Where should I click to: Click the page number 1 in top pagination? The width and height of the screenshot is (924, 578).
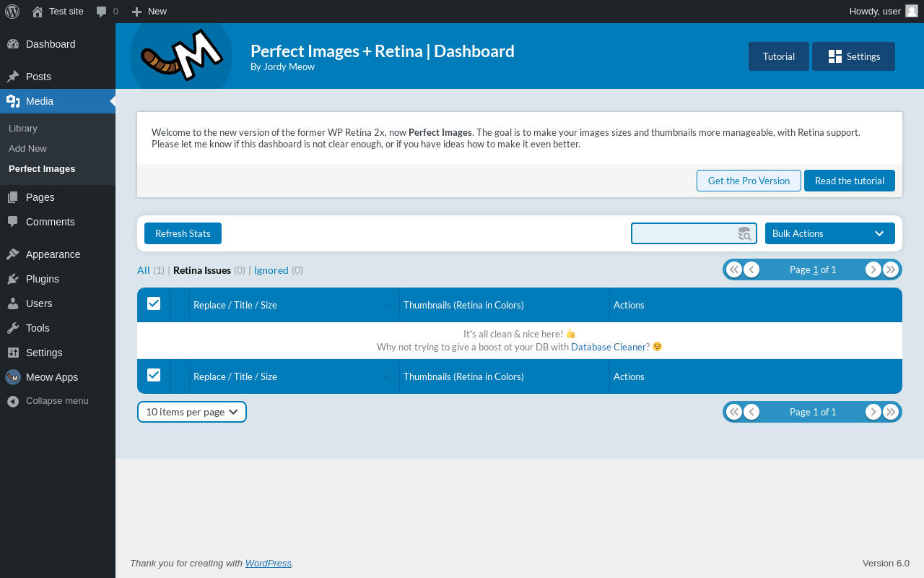(816, 269)
